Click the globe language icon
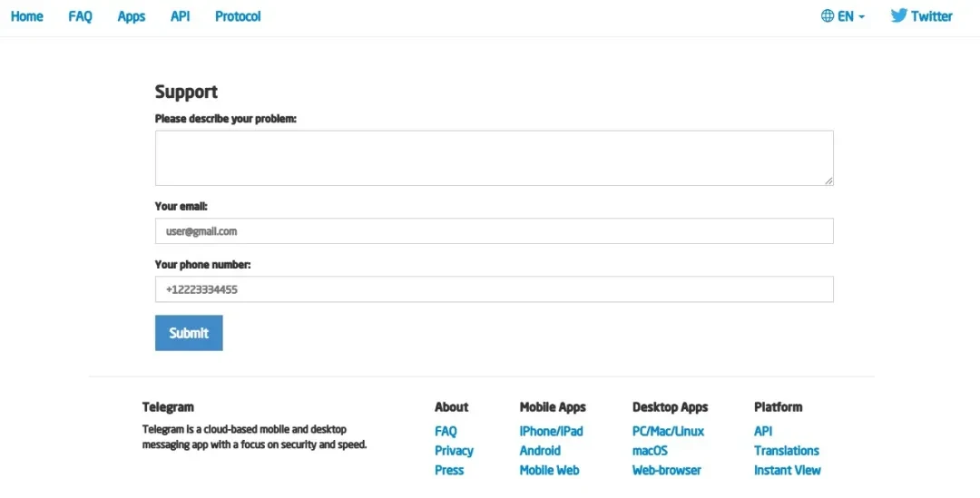The height and width of the screenshot is (498, 980). [828, 16]
